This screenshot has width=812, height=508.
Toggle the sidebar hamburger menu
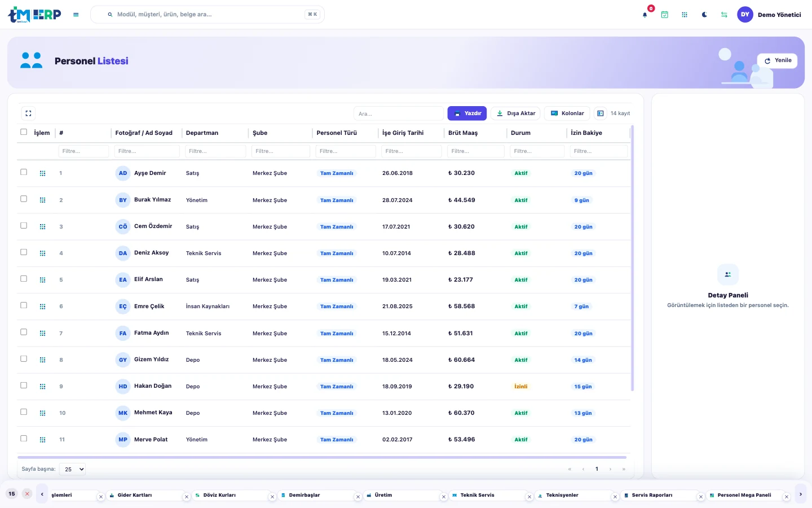(76, 15)
